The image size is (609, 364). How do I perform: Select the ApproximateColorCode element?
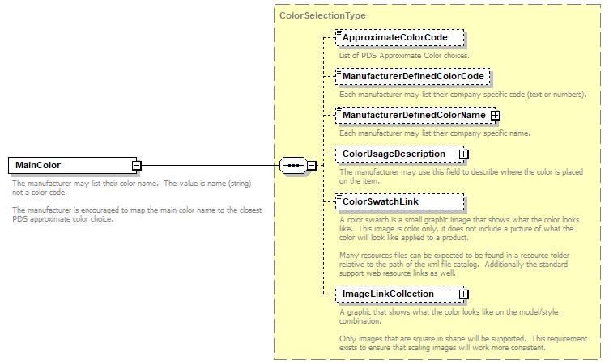point(401,37)
